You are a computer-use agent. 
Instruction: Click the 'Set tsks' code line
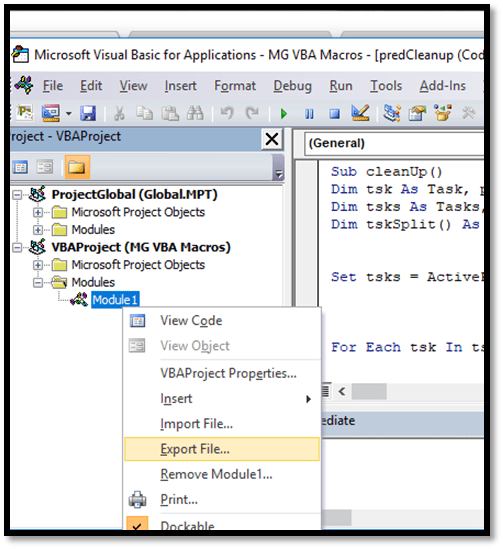point(407,277)
